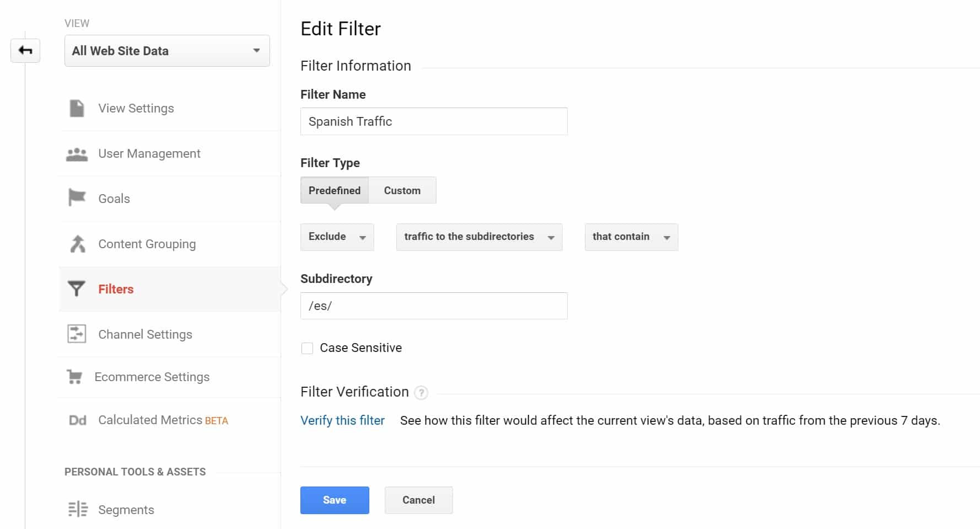Expand the 'traffic to the subdirectories' dropdown

click(479, 237)
